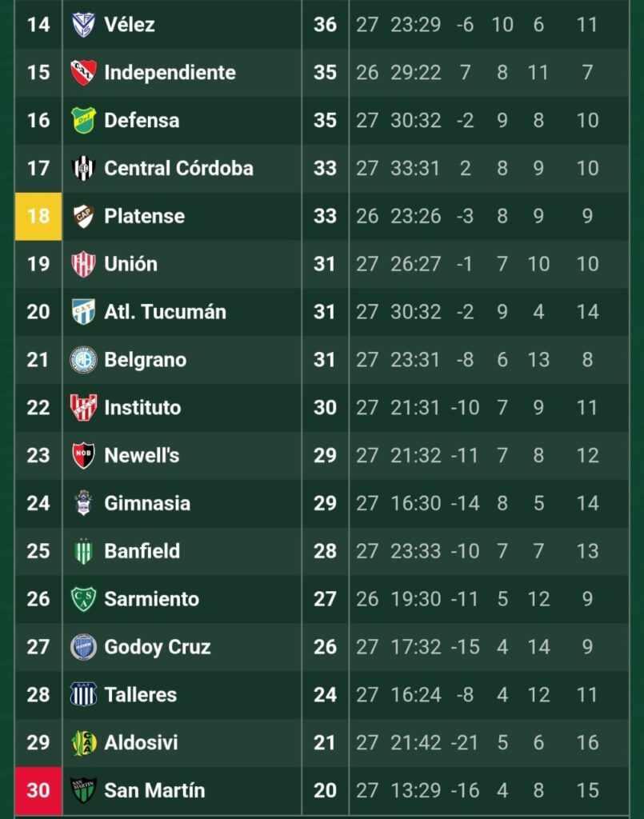This screenshot has width=644, height=819.
Task: Click the Atl. Tucumán crest icon
Action: 83,312
